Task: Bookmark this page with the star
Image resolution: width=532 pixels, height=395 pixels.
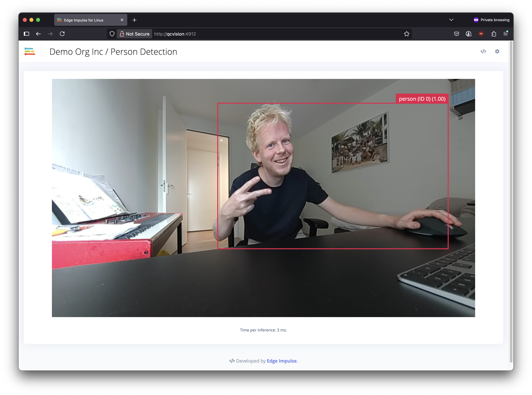Action: [406, 34]
